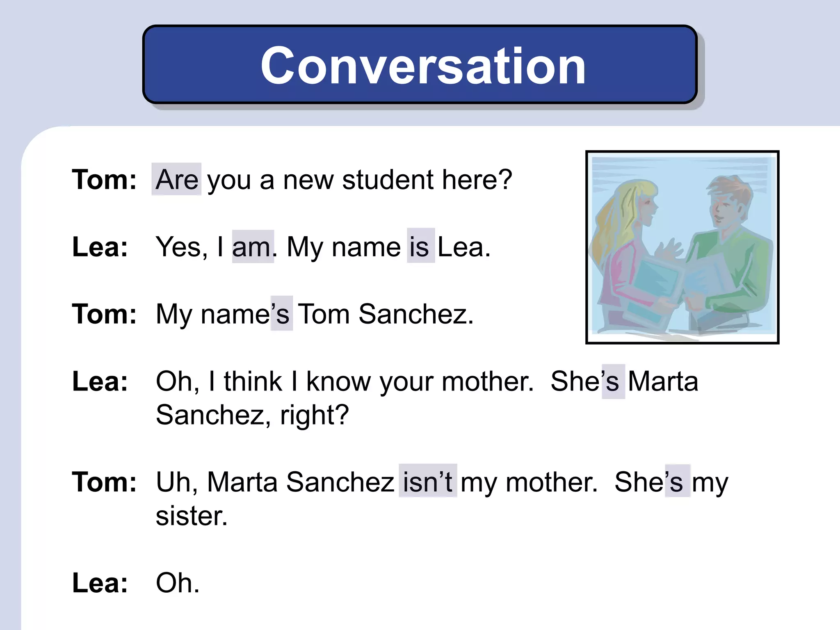Click the highlighted 's in name's
This screenshot has height=630, width=840.
coord(281,313)
